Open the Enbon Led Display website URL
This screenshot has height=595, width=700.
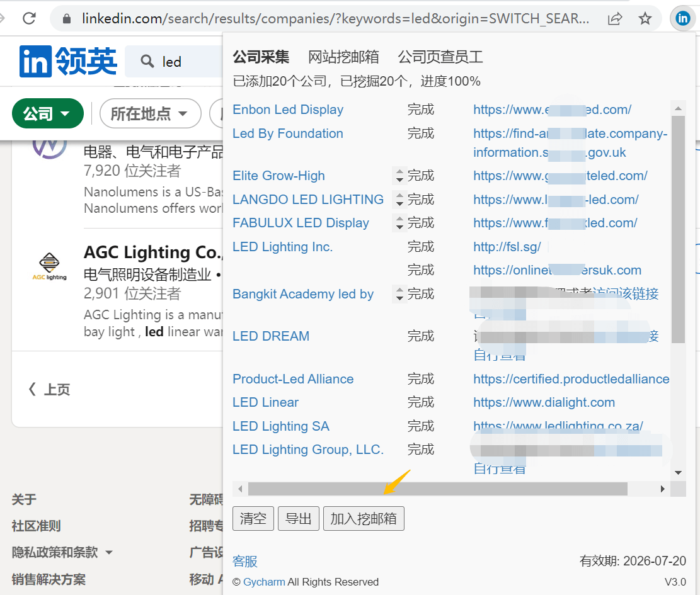pos(552,110)
